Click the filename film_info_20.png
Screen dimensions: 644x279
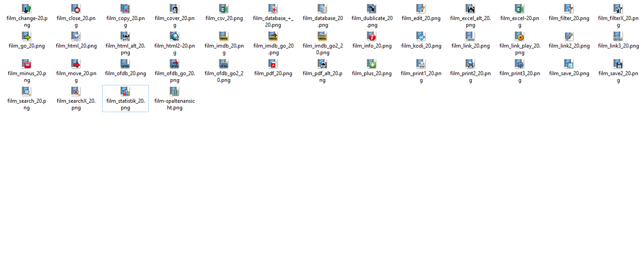[372, 46]
